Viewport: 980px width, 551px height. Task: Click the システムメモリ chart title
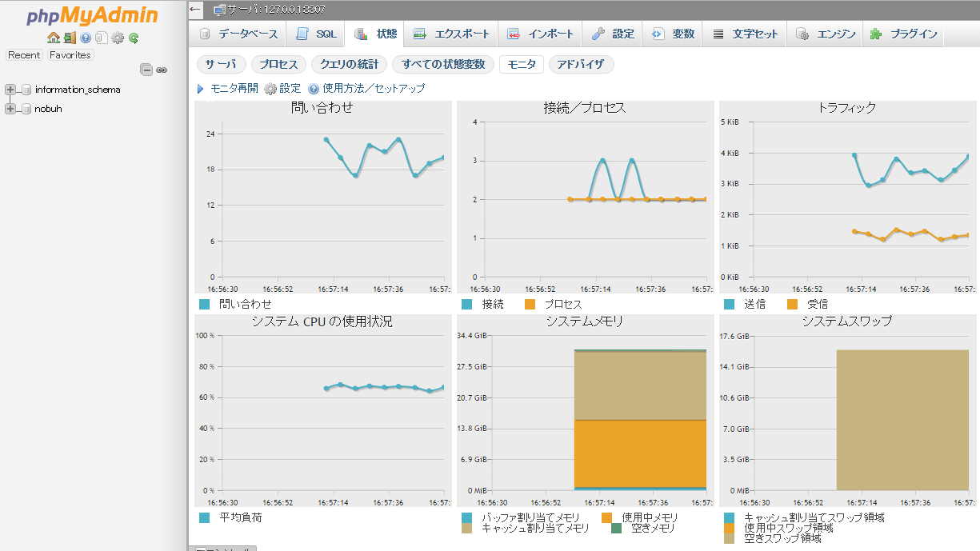pos(584,321)
